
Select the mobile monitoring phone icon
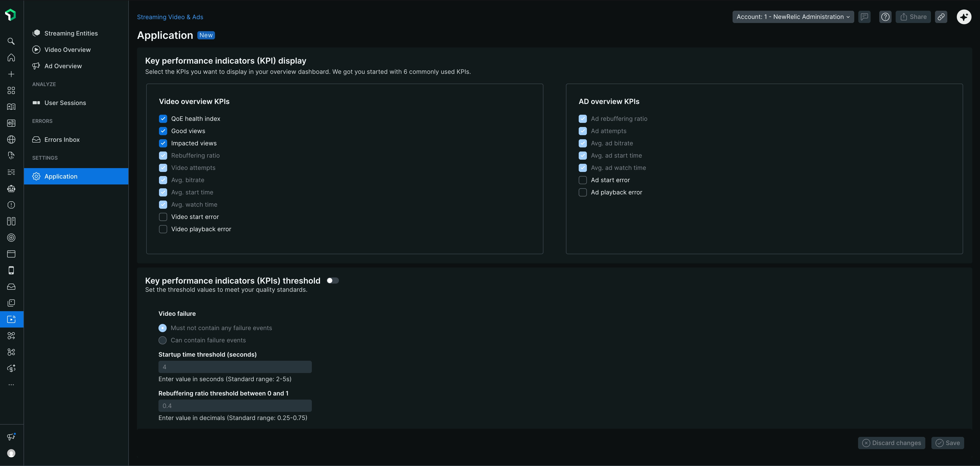point(11,270)
